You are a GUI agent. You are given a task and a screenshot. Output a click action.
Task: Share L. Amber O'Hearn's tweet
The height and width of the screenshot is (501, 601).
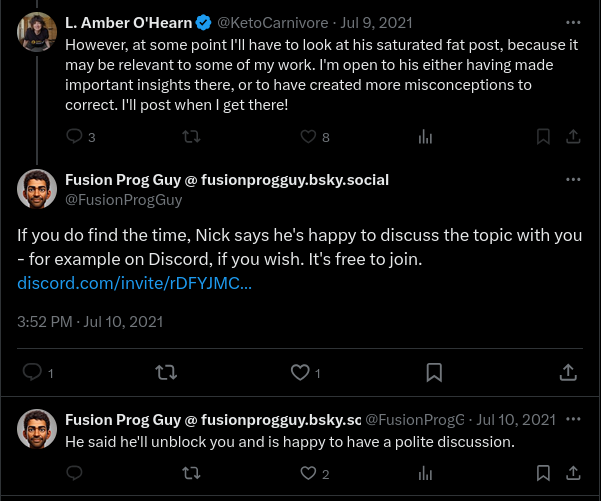[573, 137]
